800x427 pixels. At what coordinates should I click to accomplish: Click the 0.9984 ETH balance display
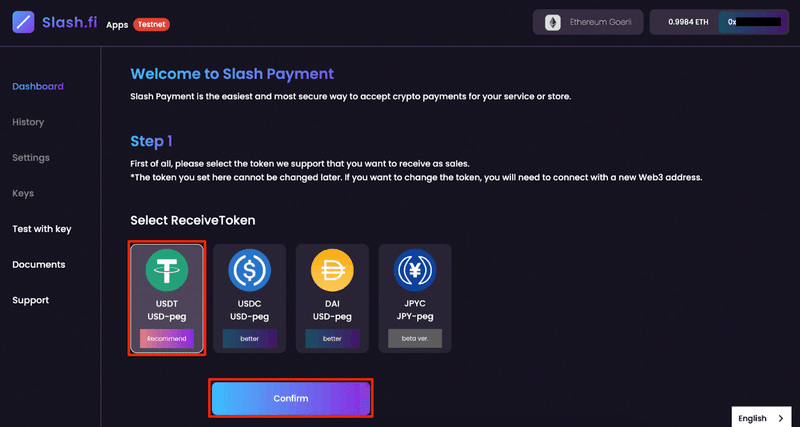tap(688, 22)
